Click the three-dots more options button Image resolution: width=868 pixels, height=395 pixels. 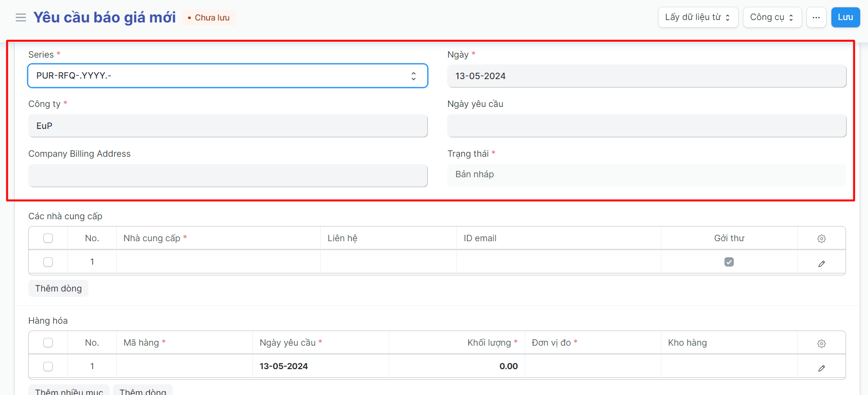(816, 18)
